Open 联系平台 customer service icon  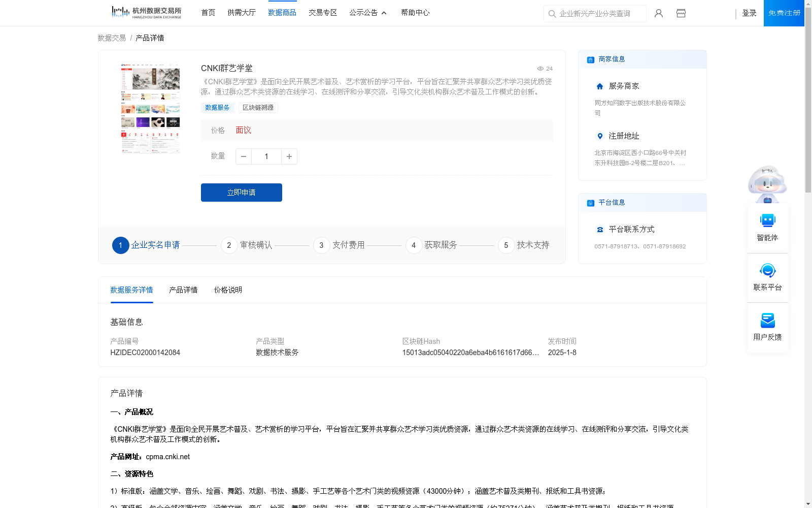767,270
